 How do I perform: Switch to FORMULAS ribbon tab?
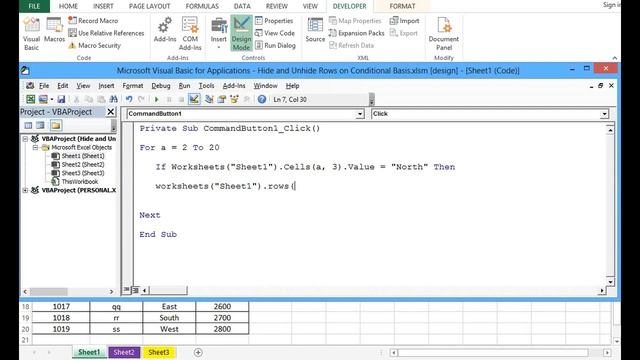coord(202,6)
